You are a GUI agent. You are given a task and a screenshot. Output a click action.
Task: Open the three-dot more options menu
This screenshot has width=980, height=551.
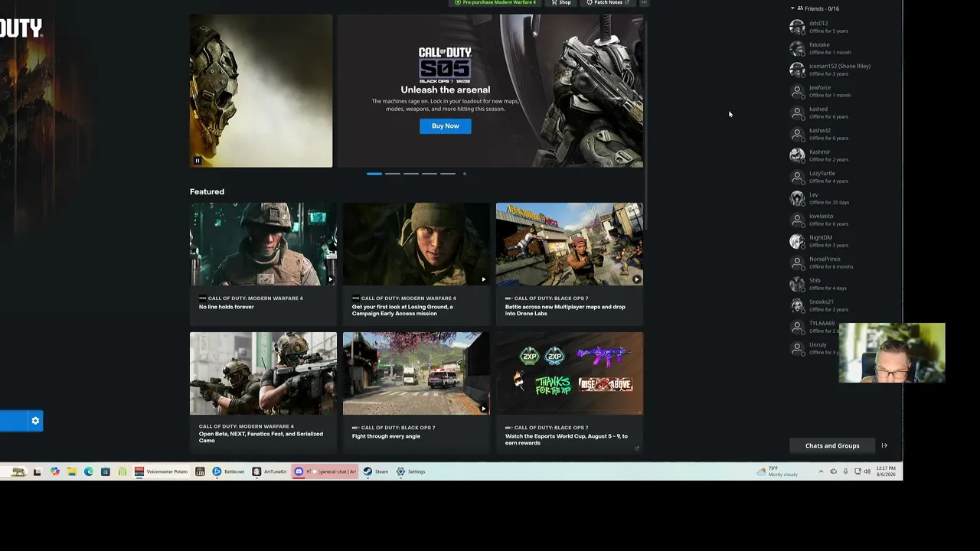tap(644, 2)
